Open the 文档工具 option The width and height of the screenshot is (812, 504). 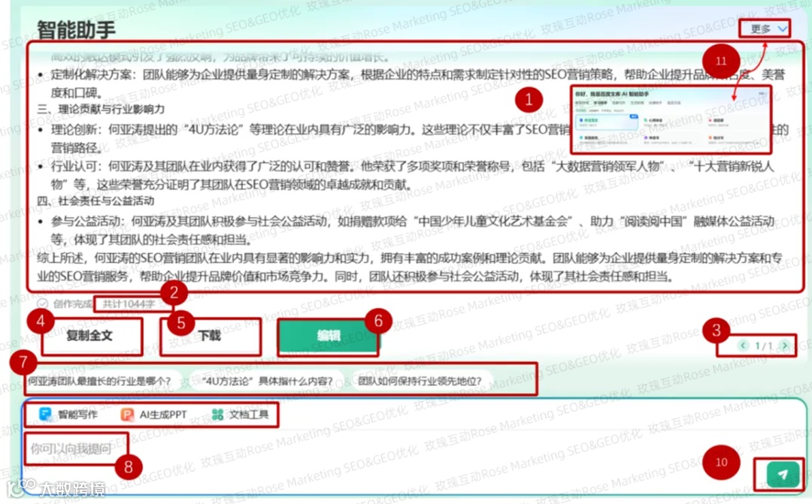pyautogui.click(x=241, y=415)
